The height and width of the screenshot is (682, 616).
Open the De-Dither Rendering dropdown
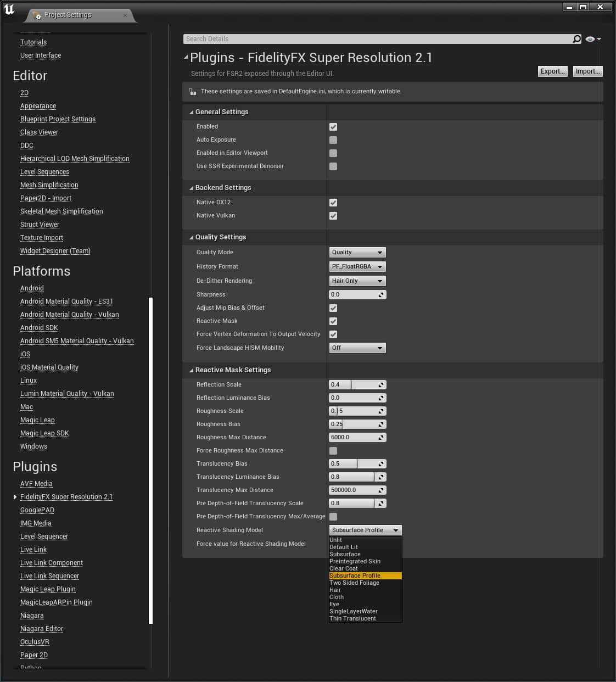[357, 281]
